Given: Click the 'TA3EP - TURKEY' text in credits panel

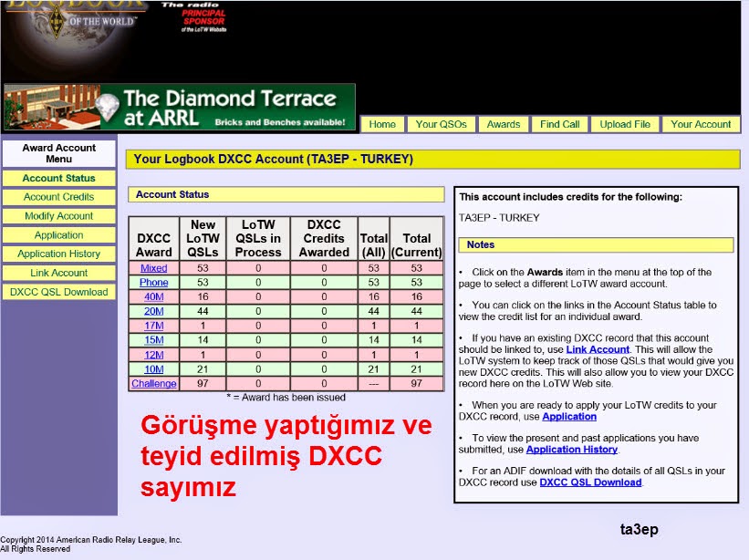Looking at the screenshot, I should (499, 218).
